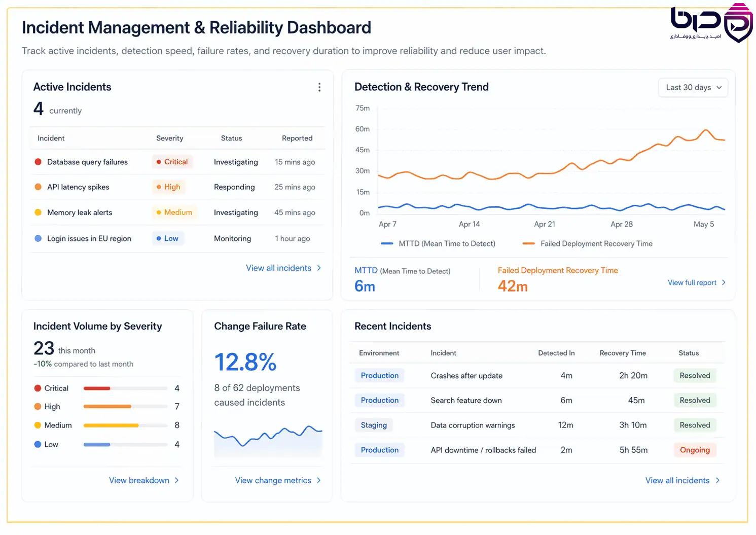Select Data corruption warnings incident
This screenshot has width=756, height=535.
click(x=473, y=425)
